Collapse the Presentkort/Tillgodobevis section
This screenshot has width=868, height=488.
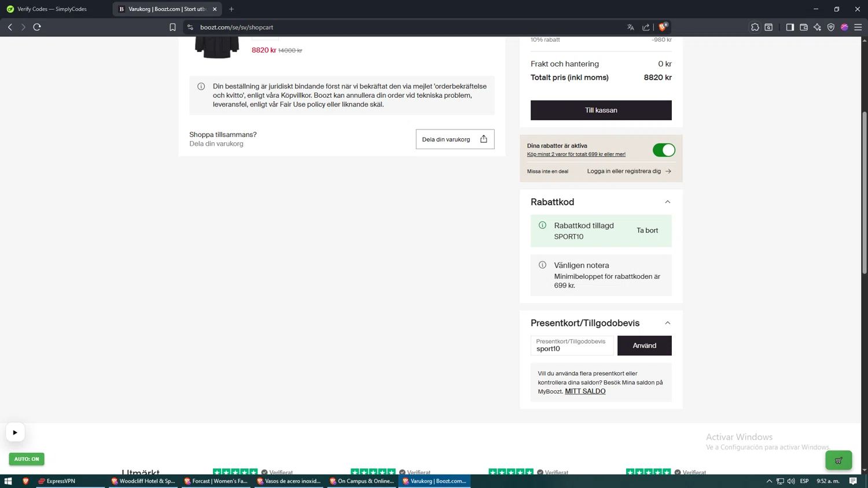click(668, 323)
